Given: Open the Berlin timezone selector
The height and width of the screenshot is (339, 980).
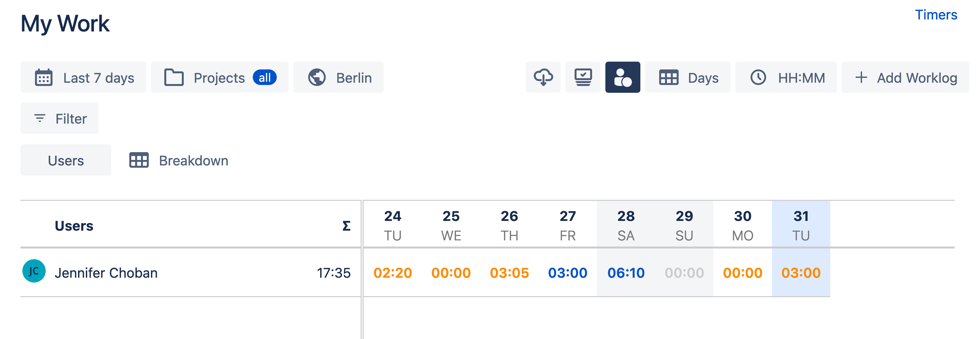Looking at the screenshot, I should 338,77.
